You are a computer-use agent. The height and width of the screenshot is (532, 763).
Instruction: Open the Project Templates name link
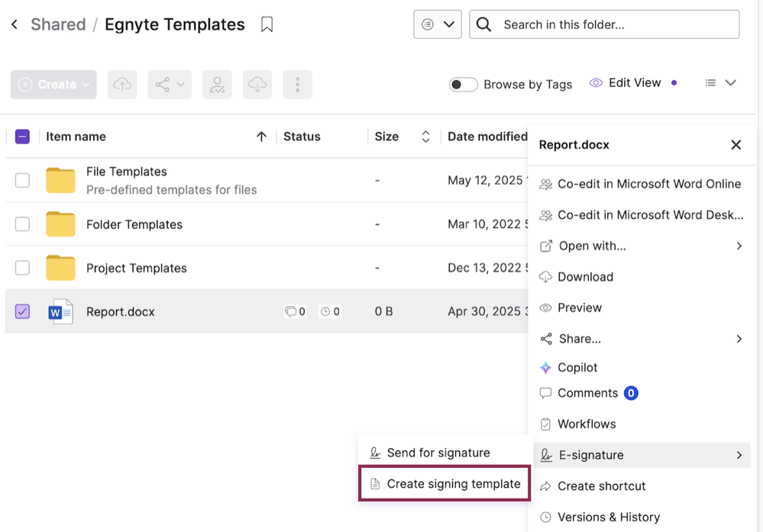click(x=136, y=269)
